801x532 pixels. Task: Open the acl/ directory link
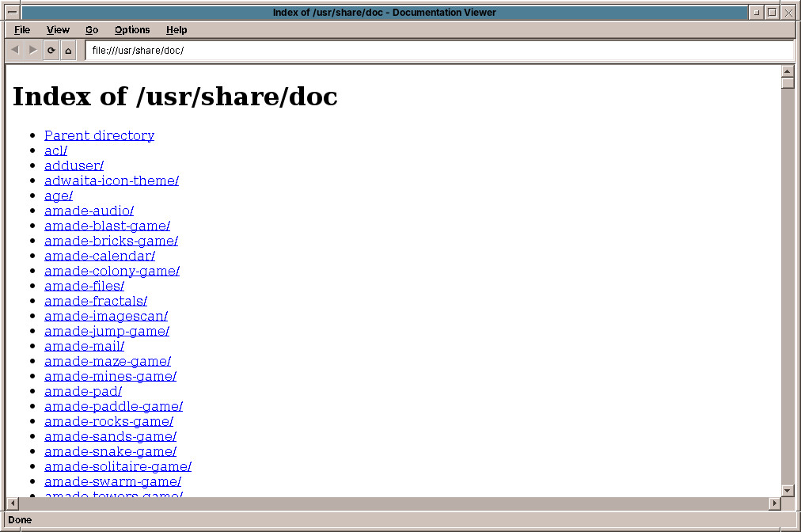(x=55, y=150)
